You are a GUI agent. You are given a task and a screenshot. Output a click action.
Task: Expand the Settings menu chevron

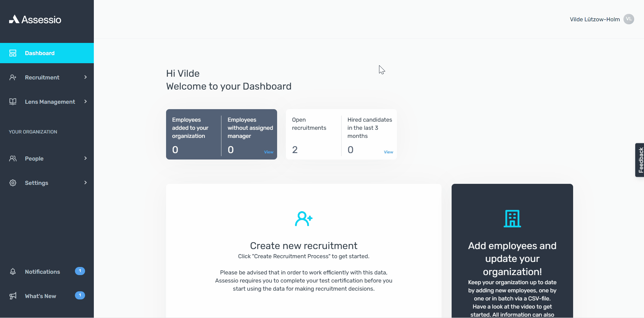coord(85,183)
